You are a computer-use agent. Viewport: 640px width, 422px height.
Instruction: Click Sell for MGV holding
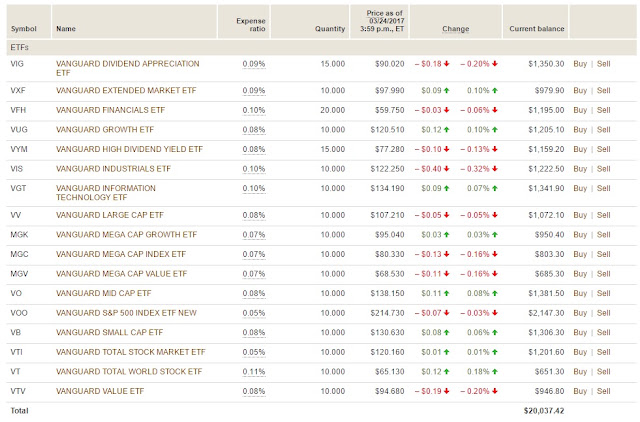click(603, 274)
